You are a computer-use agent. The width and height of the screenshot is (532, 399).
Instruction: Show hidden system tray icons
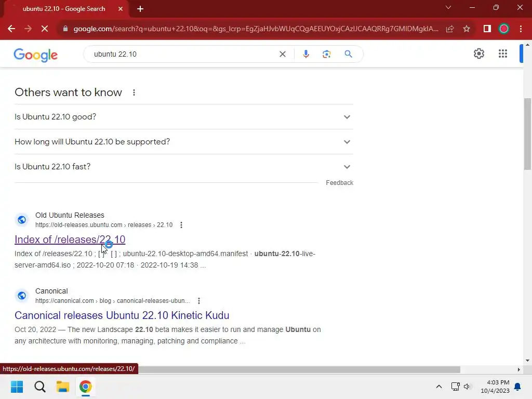click(438, 387)
